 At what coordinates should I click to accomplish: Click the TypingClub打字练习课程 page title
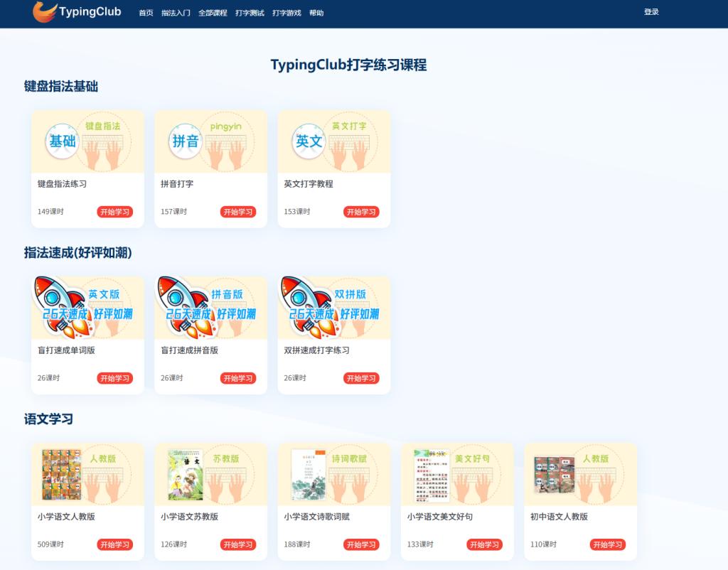point(348,65)
